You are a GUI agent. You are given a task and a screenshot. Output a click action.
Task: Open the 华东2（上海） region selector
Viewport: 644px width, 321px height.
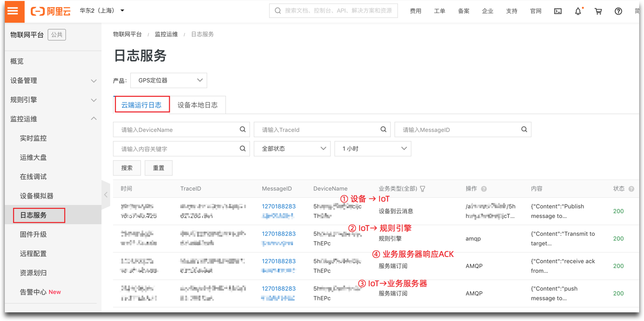(x=102, y=11)
